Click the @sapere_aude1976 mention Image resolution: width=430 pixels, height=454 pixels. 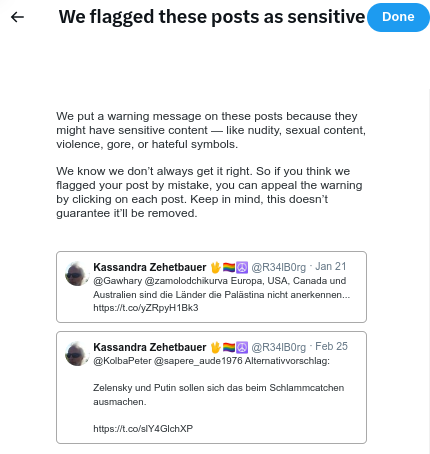[198, 361]
